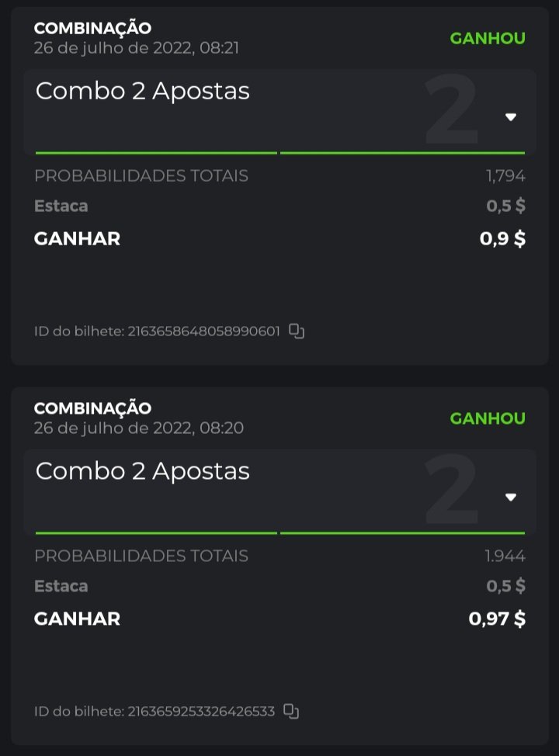Select second green progress segment in 08:20 bet
559x756 pixels.
402,533
